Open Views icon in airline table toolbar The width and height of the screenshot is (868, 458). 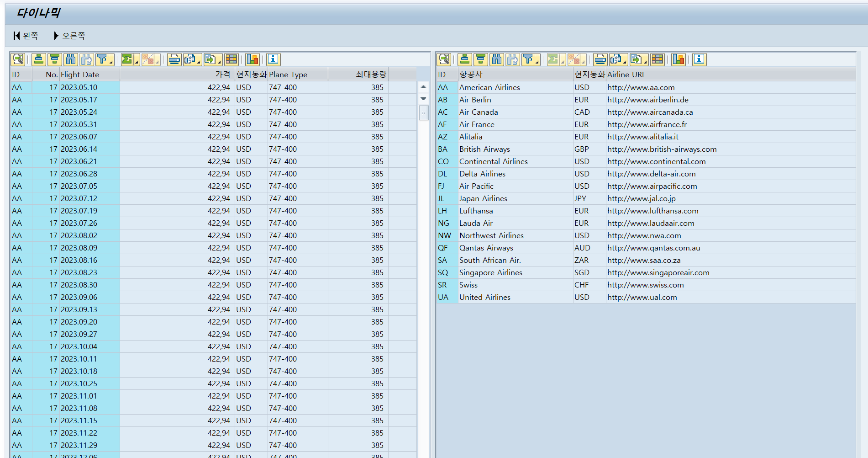click(x=615, y=59)
